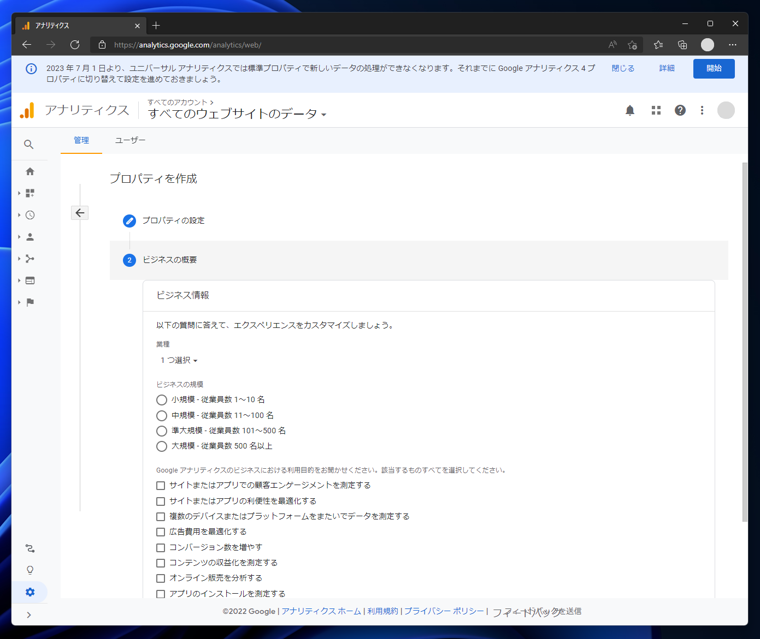Reload the page with refresh button
The height and width of the screenshot is (639, 760).
[x=75, y=45]
